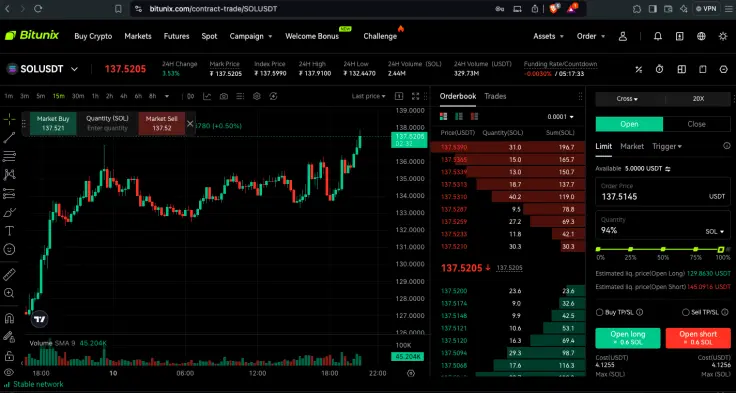736x393 pixels.
Task: Click the Market Sell 137.52 button
Action: pyautogui.click(x=161, y=123)
